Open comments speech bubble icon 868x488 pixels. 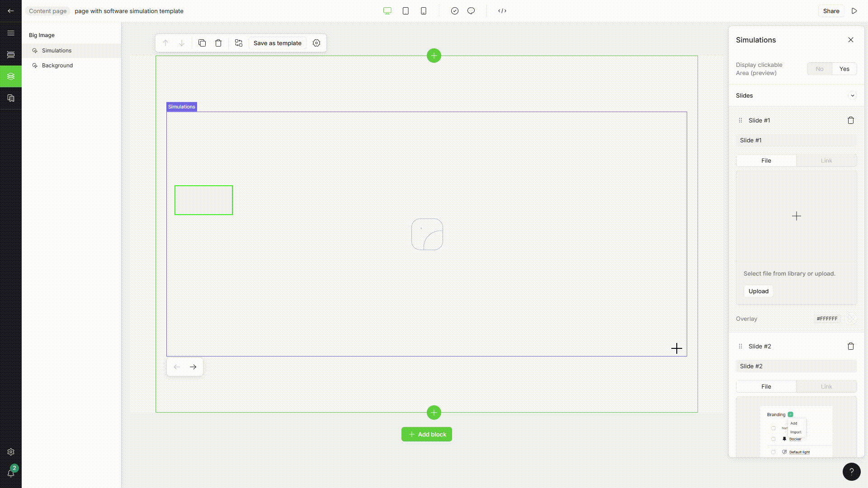click(471, 11)
